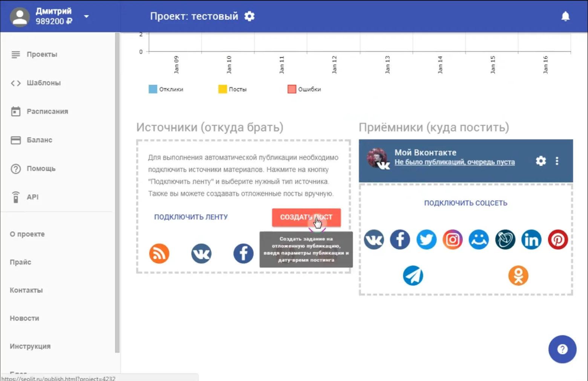Toggle the Ошибки red legend swatch
Viewport: 588px width, 381px height.
[292, 89]
